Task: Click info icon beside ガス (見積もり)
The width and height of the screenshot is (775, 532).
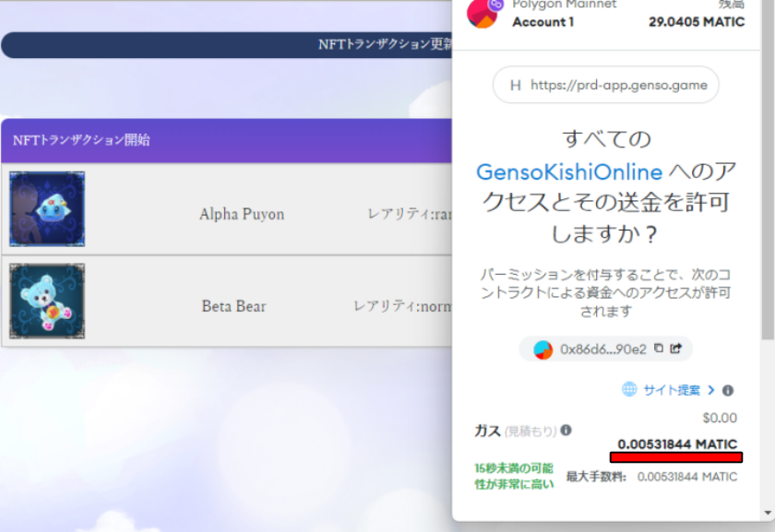Action: [x=566, y=431]
